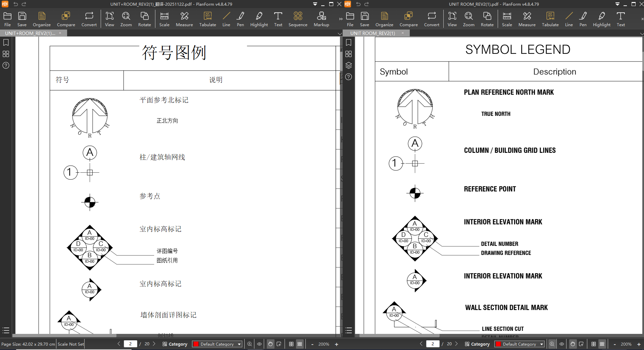Go to next page in left window
The height and width of the screenshot is (350, 644).
(x=154, y=344)
